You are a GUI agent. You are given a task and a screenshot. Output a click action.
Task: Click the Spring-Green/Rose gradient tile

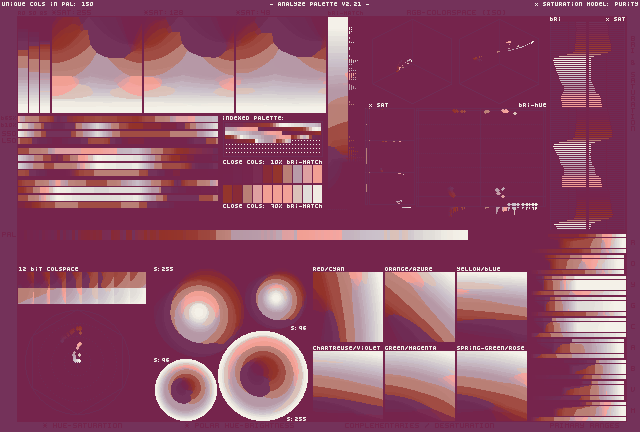(x=491, y=385)
